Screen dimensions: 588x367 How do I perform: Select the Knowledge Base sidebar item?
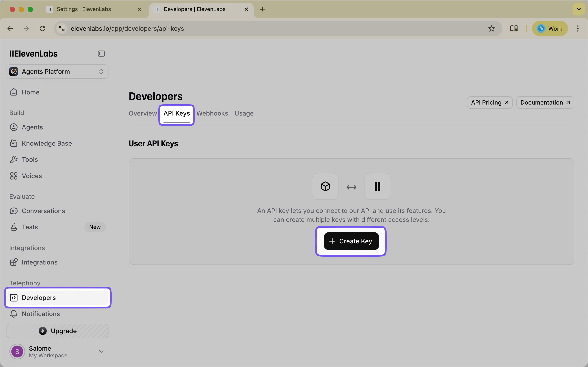click(47, 143)
